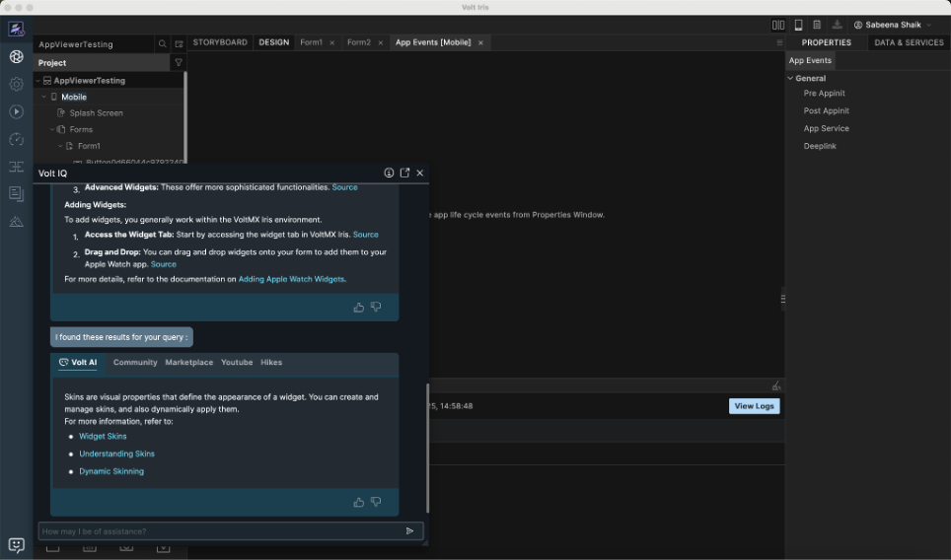Collapse the General section in Properties
The width and height of the screenshot is (951, 560).
[790, 78]
